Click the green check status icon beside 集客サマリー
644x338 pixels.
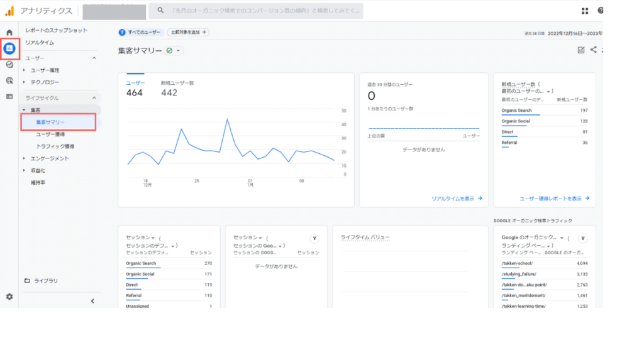(x=169, y=50)
